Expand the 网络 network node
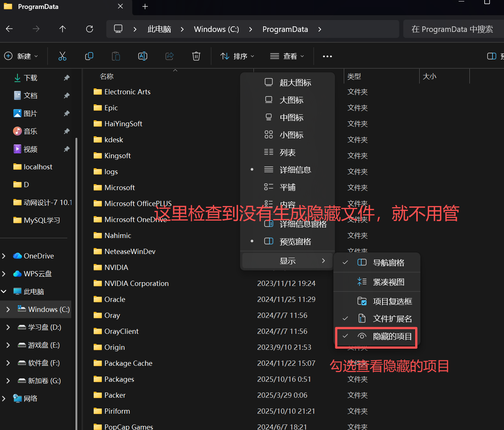Viewport: 504px width, 430px height. click(4, 398)
